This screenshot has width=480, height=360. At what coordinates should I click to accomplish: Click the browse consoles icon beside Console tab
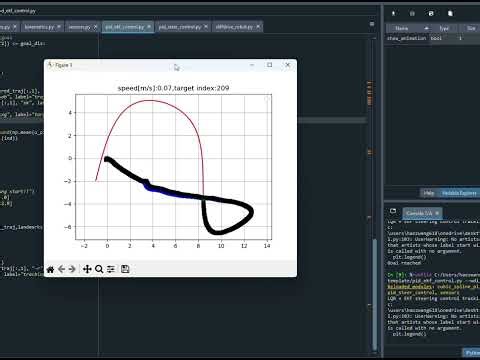[x=393, y=211]
